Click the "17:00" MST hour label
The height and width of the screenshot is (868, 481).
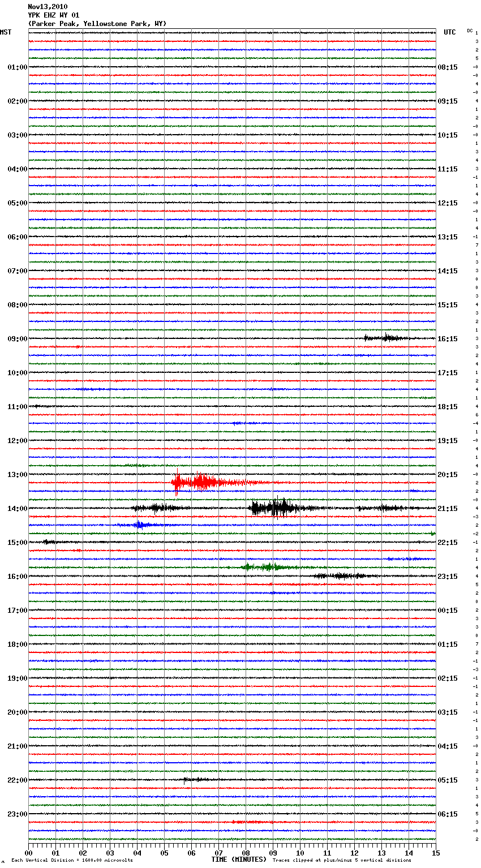(18, 611)
